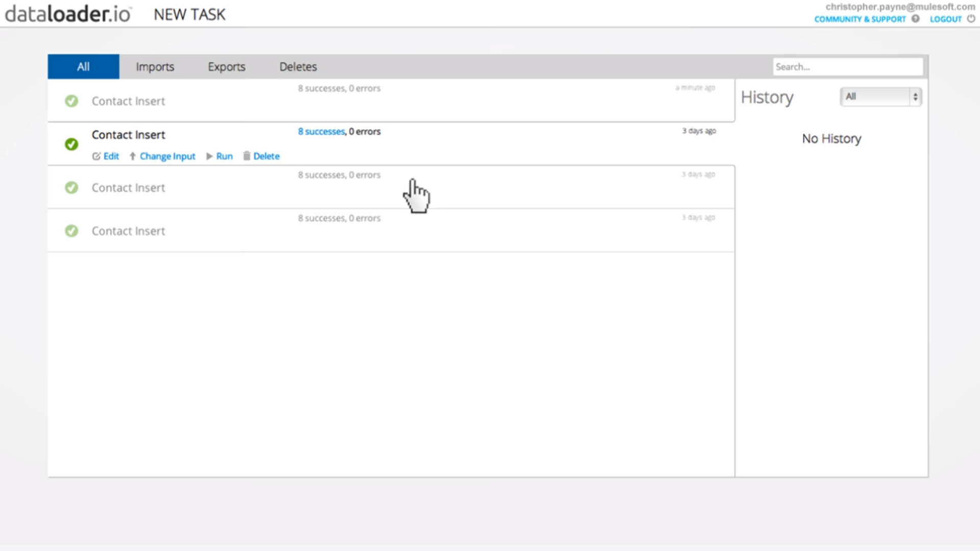Click NEW TASK in the header
The height and width of the screenshot is (551, 980).
189,14
